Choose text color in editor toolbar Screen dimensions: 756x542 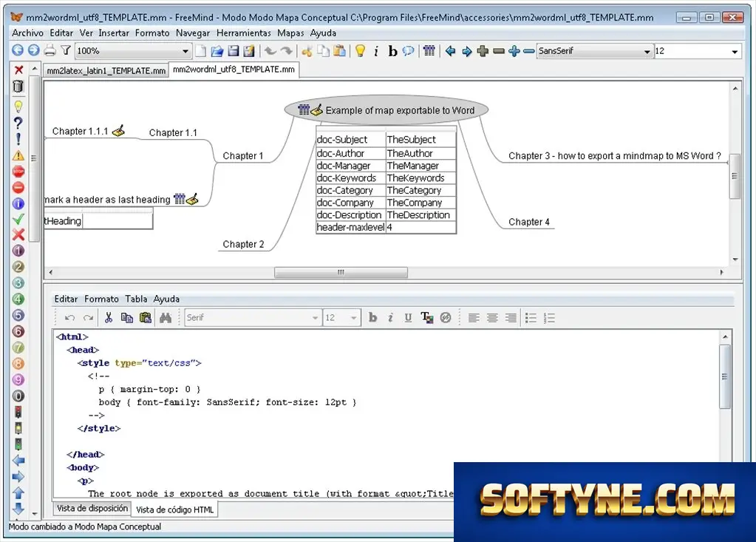click(x=426, y=317)
